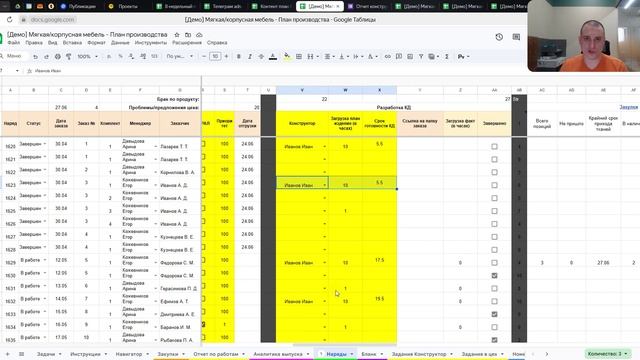Open the Файл menu
The image size is (640, 360).
click(x=14, y=43)
